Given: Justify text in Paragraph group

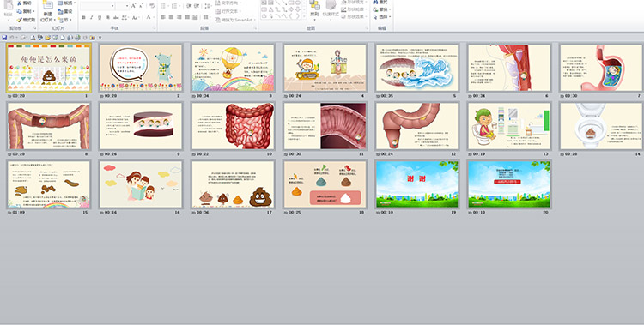Looking at the screenshot, I should pos(187,17).
